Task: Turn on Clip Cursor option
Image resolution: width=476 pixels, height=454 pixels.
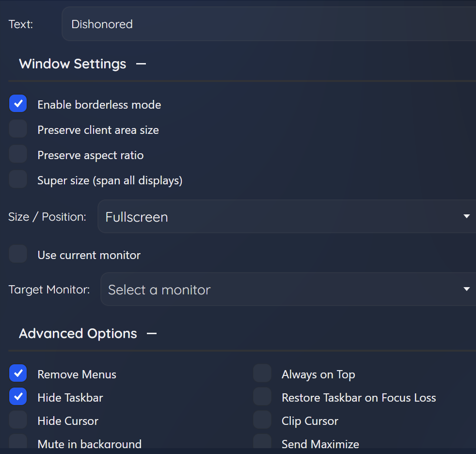Action: click(262, 420)
